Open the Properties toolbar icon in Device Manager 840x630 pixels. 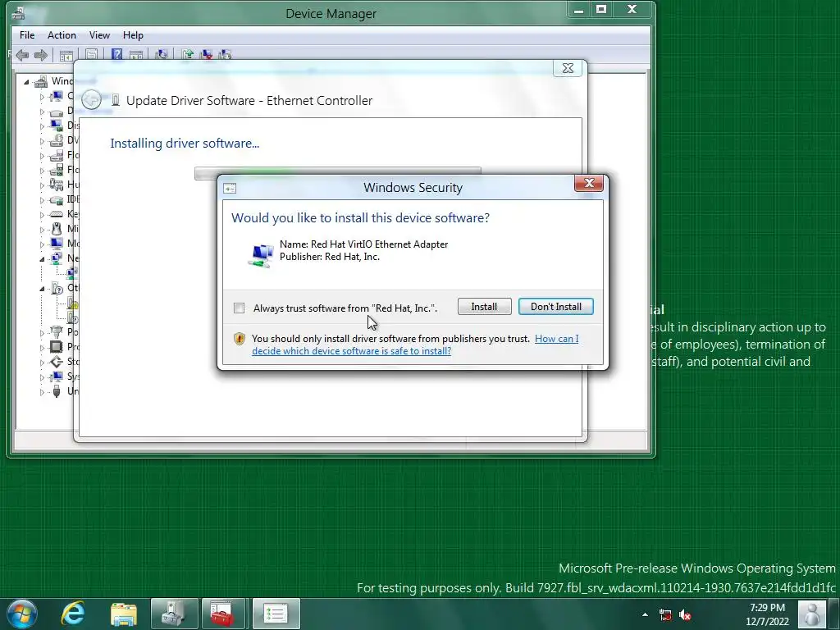(x=92, y=55)
